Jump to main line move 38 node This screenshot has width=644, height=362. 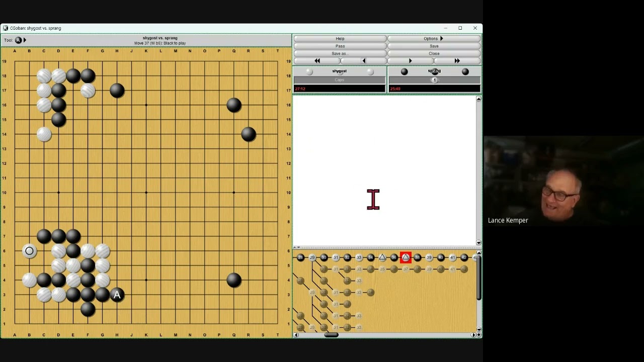[417, 257]
